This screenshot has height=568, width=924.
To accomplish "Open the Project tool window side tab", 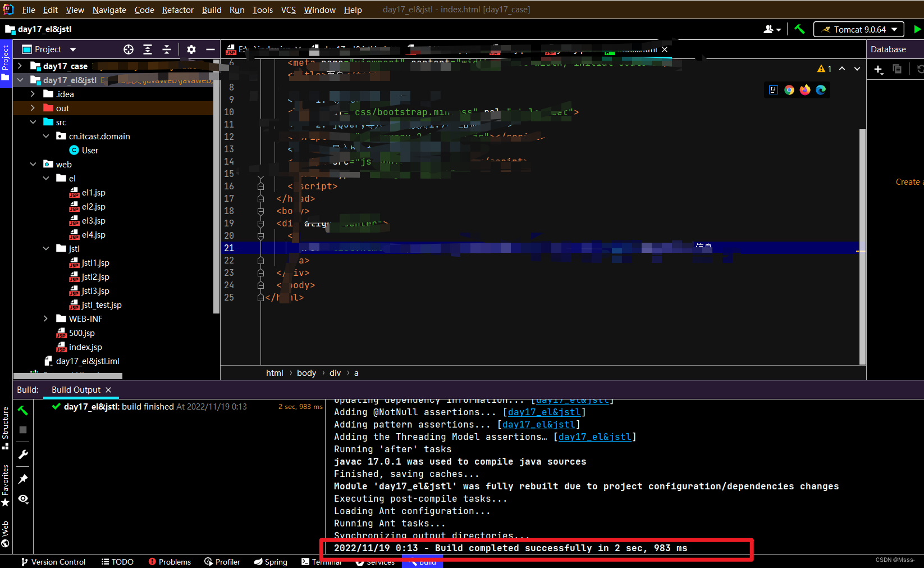I will (x=6, y=63).
